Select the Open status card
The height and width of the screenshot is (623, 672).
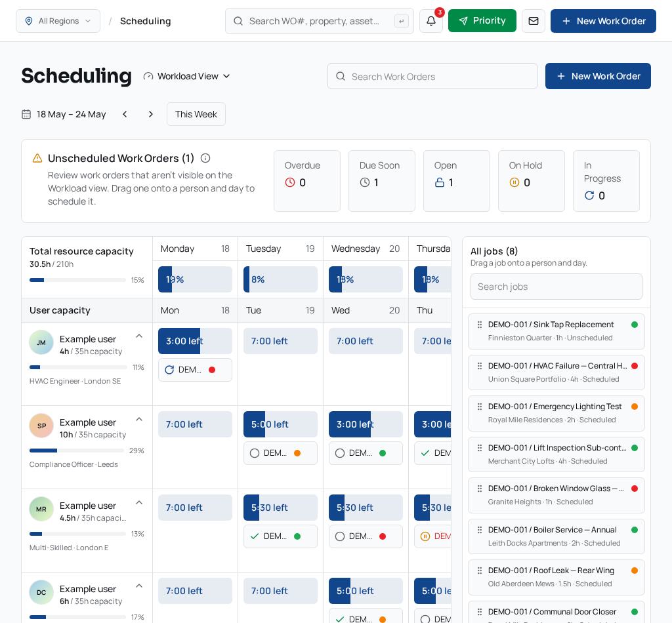click(457, 181)
